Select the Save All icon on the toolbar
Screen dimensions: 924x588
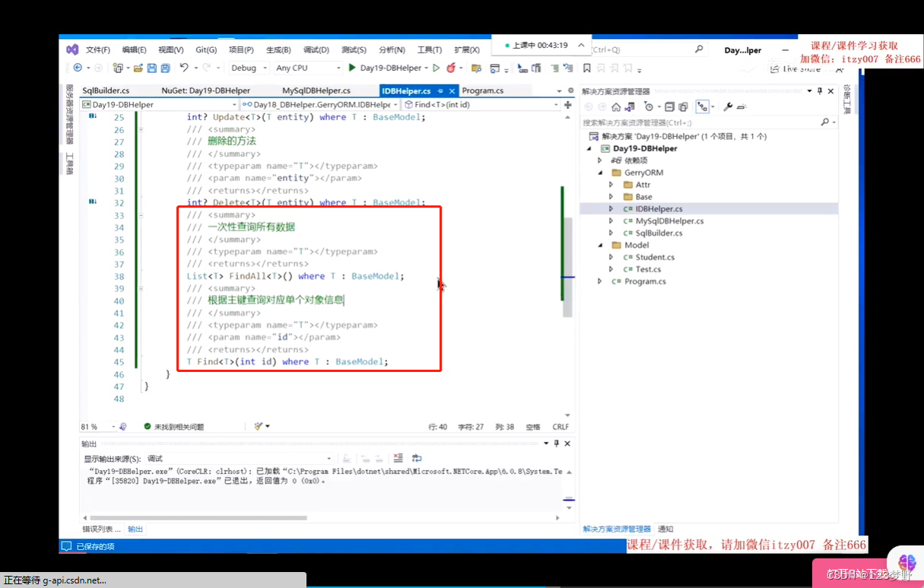(166, 68)
